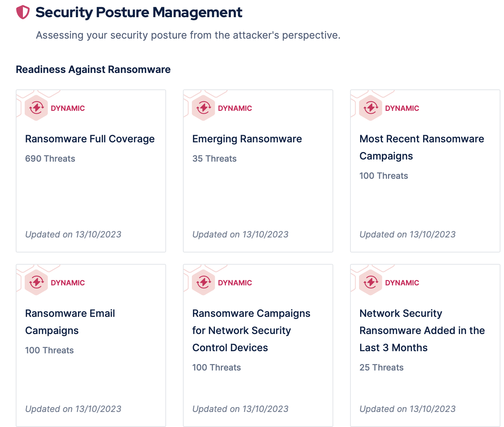Click the Security Posture Management page title
Viewport: 504px width, 427px height.
coord(139,13)
